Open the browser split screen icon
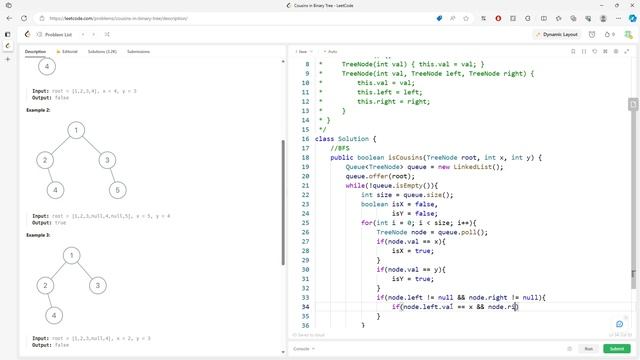The width and height of the screenshot is (640, 360). (x=544, y=18)
